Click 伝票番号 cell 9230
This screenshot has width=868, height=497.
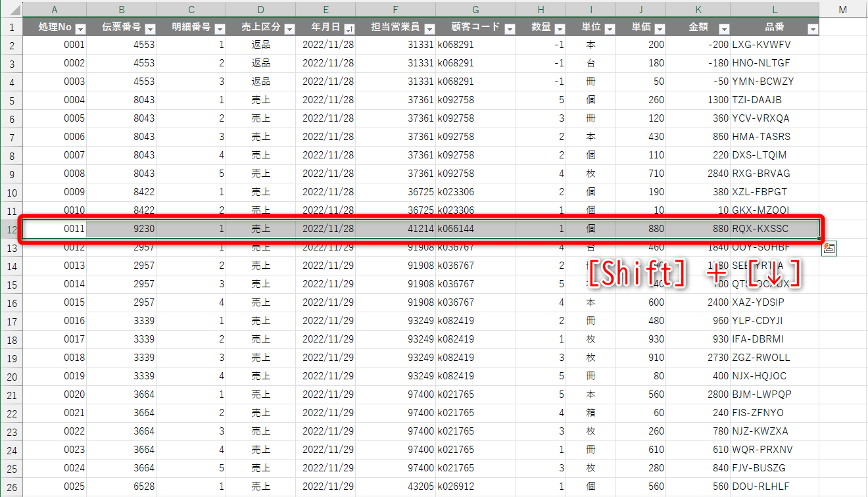click(122, 229)
